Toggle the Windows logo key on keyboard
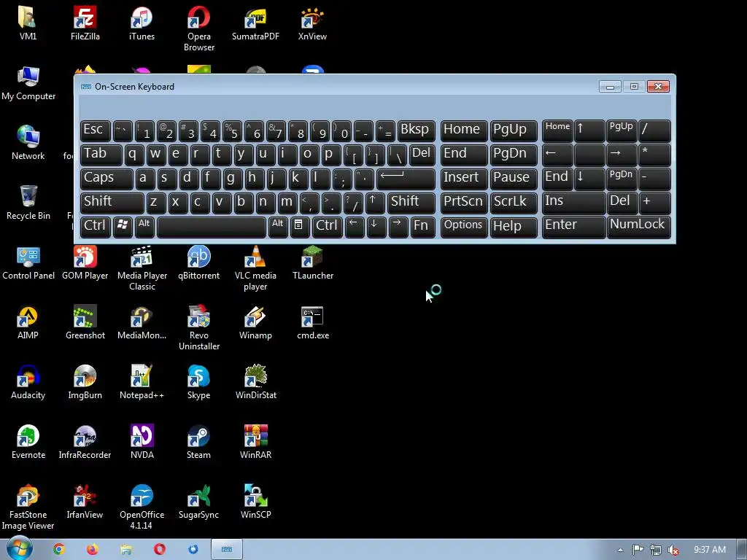The image size is (747, 560). [123, 227]
